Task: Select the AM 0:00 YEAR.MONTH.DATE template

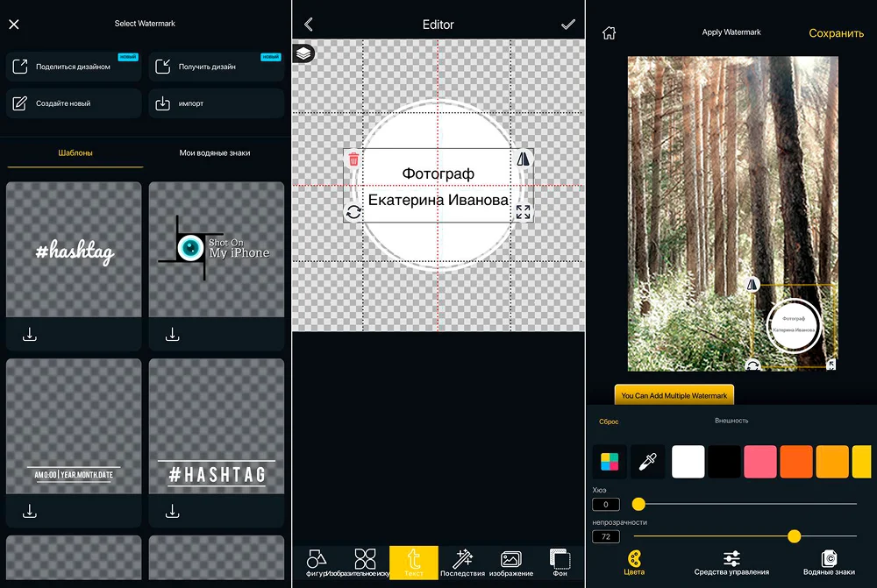Action: (x=74, y=427)
